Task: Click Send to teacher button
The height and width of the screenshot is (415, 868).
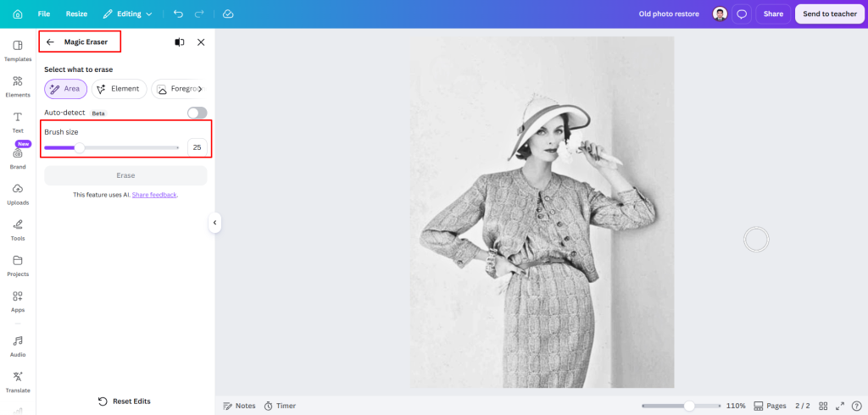Action: 829,14
